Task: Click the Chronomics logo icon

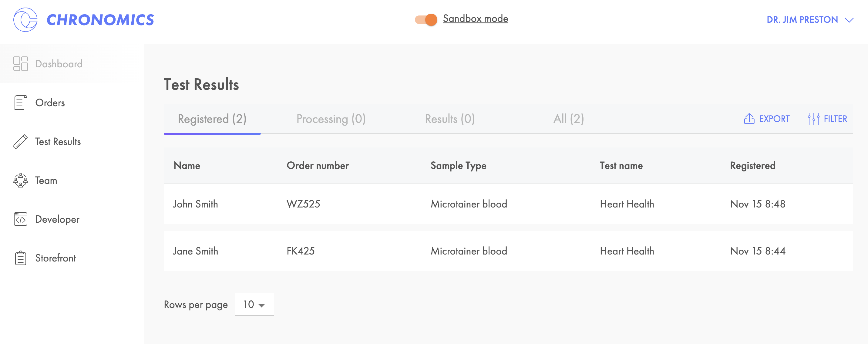Action: pyautogui.click(x=25, y=19)
